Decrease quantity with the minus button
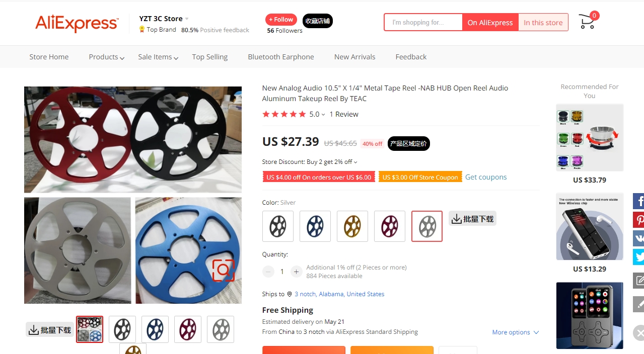 268,272
